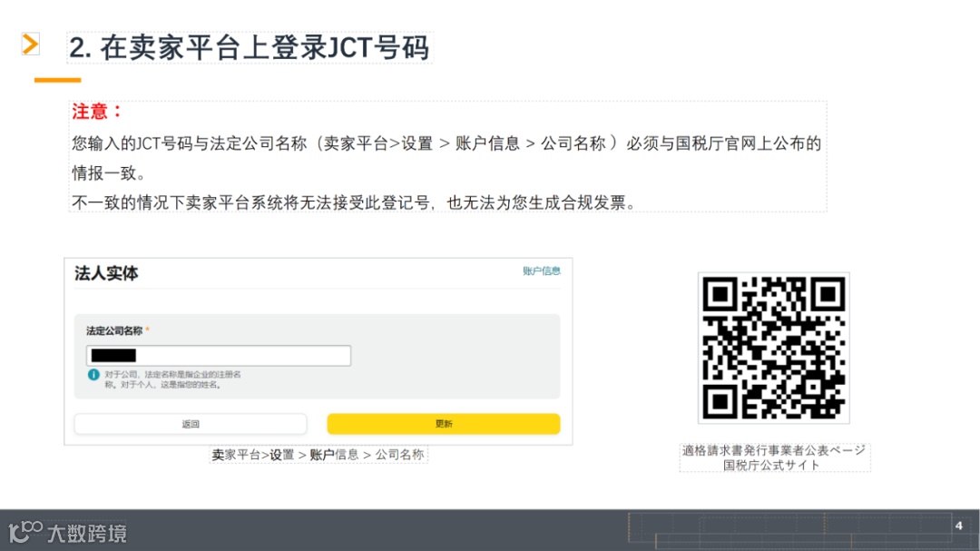Image resolution: width=980 pixels, height=551 pixels.
Task: Click the 返回 button
Action: coord(190,423)
